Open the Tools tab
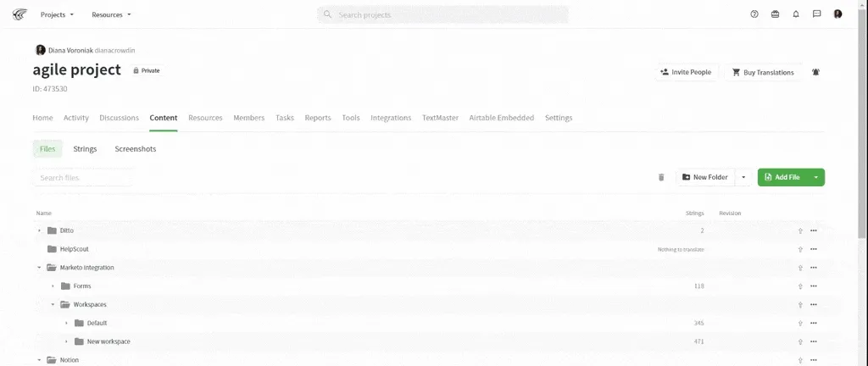868x366 pixels. pos(350,118)
